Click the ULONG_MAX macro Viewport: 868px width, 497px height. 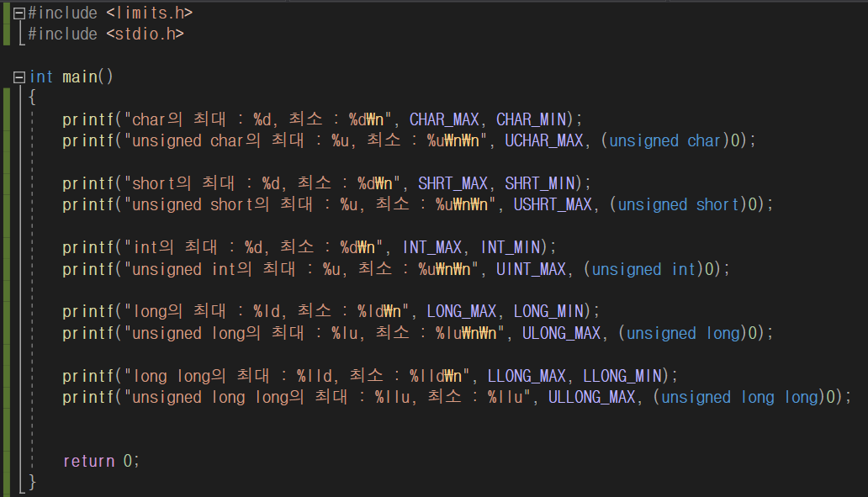click(562, 333)
